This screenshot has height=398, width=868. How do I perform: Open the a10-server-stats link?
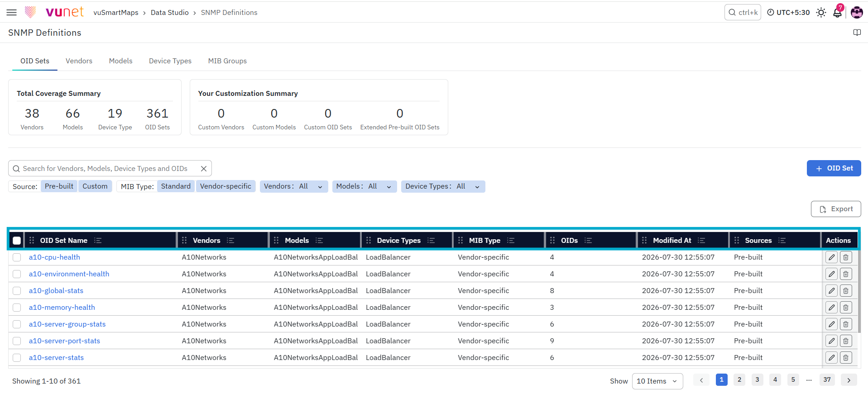click(x=56, y=358)
